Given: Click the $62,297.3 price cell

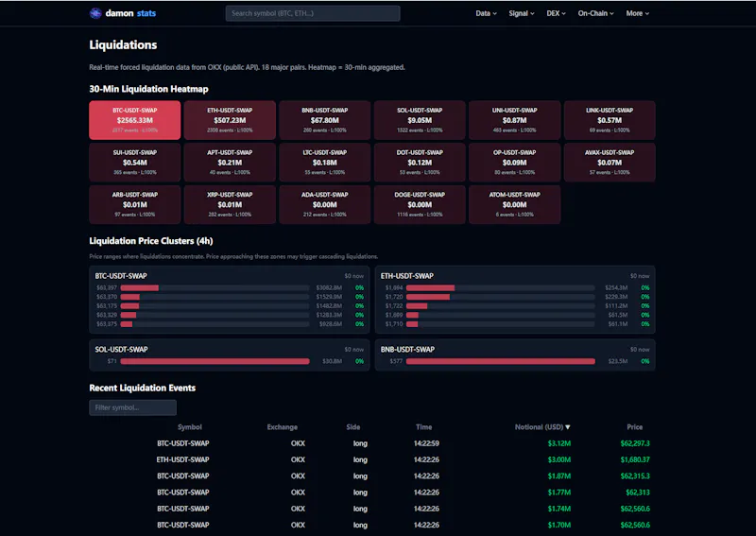Looking at the screenshot, I should pyautogui.click(x=635, y=443).
